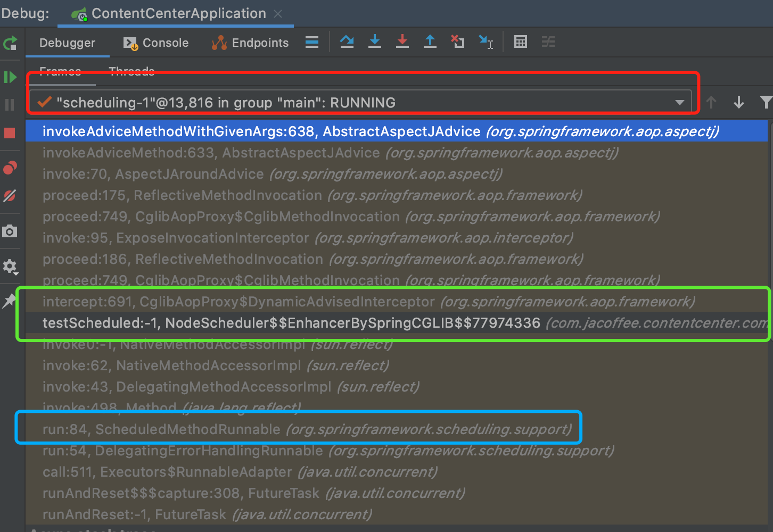Toggle Mute Breakpoints icon
Screen dimensions: 773x532
[x=10, y=196]
